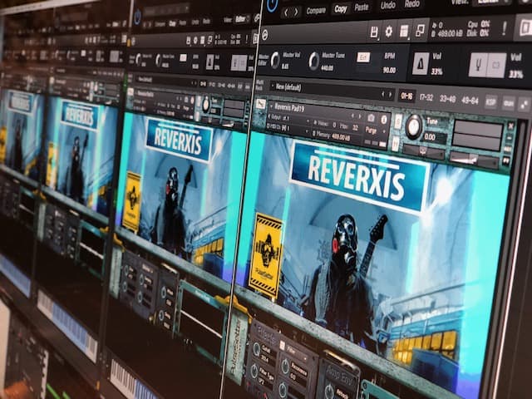Screen dimensions: 532x399
Task: Open the KSP multi script editor
Action: coord(490,102)
